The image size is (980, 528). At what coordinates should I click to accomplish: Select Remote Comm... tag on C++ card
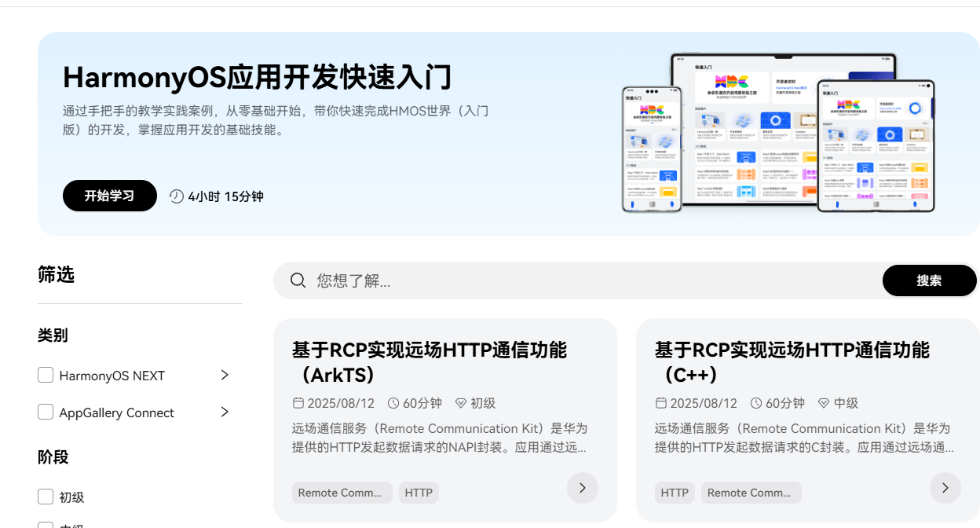coord(751,493)
